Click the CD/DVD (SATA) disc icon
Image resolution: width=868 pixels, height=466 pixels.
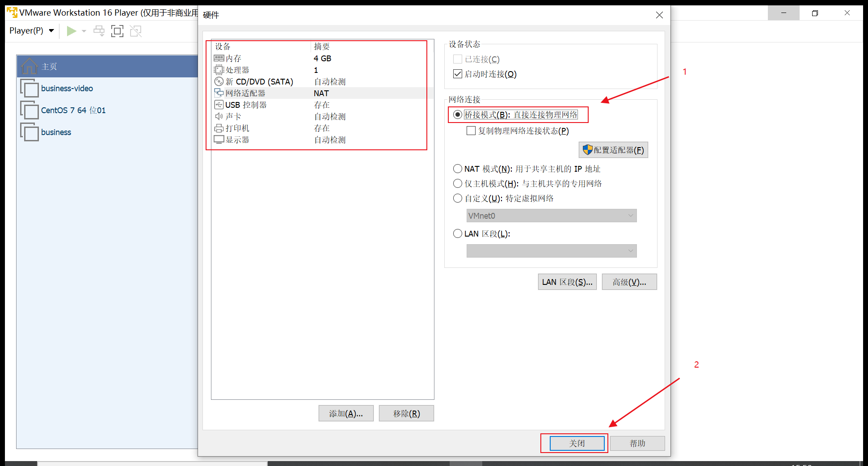click(x=219, y=81)
